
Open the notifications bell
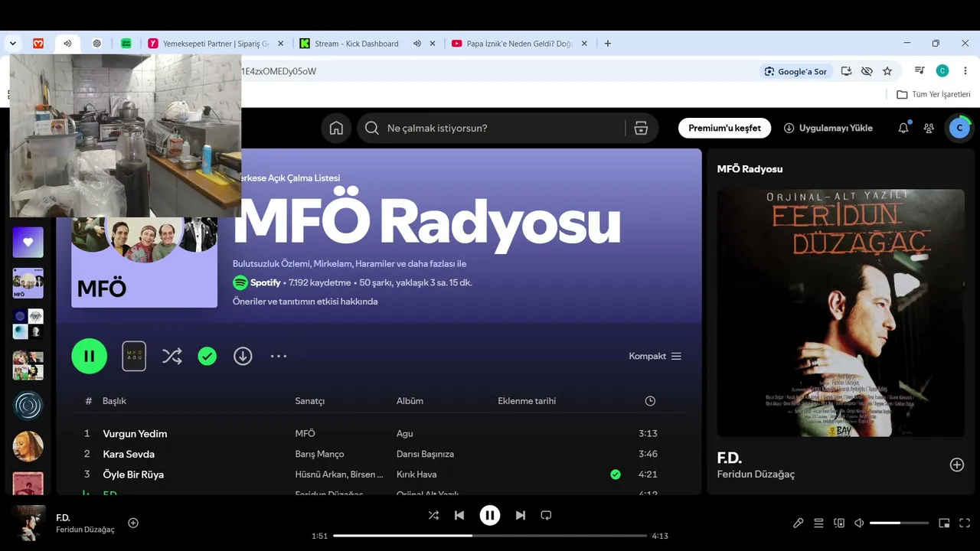pos(903,128)
